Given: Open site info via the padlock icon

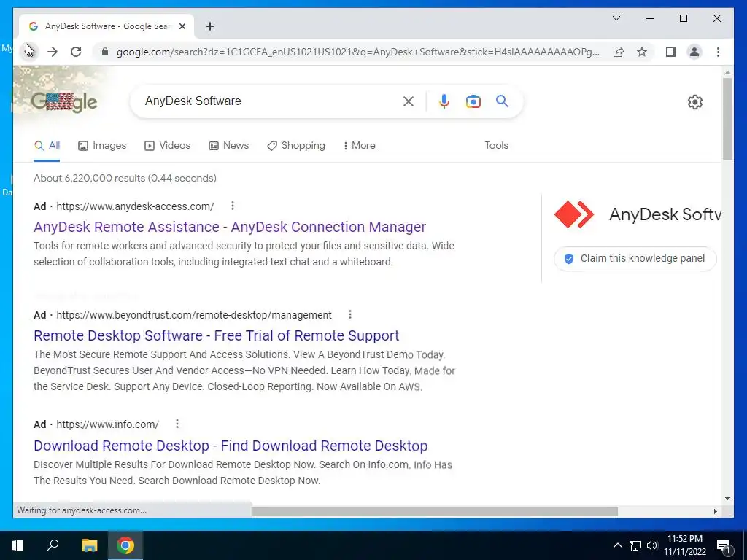Looking at the screenshot, I should point(105,52).
